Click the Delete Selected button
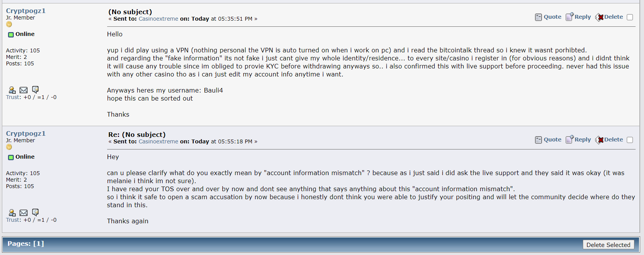Screen dimensions: 644x255 (x=608, y=245)
